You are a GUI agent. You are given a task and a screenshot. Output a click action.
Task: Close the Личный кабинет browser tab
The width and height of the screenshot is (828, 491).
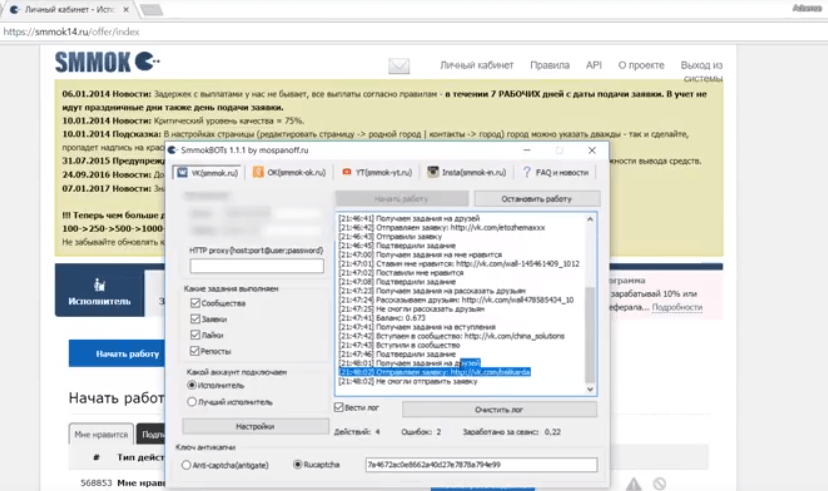pos(126,10)
